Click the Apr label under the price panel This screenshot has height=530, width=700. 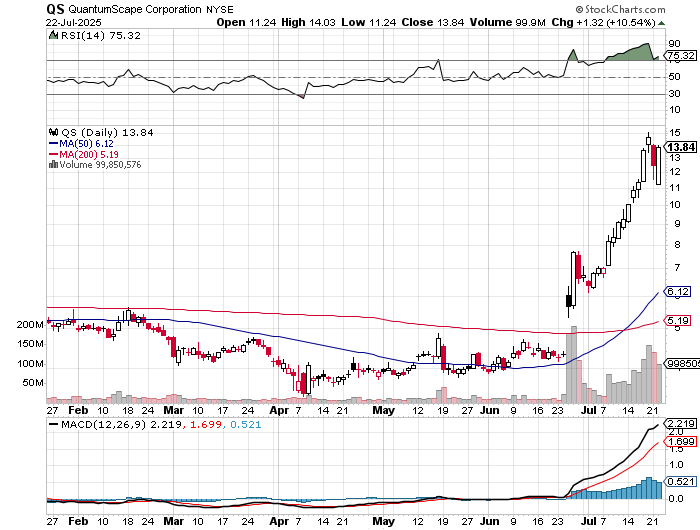pos(279,410)
